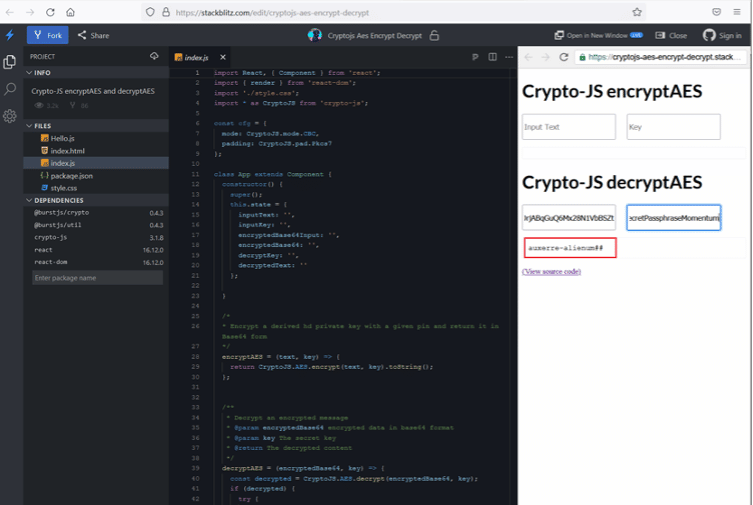
Task: Open the Share option
Action: point(93,35)
